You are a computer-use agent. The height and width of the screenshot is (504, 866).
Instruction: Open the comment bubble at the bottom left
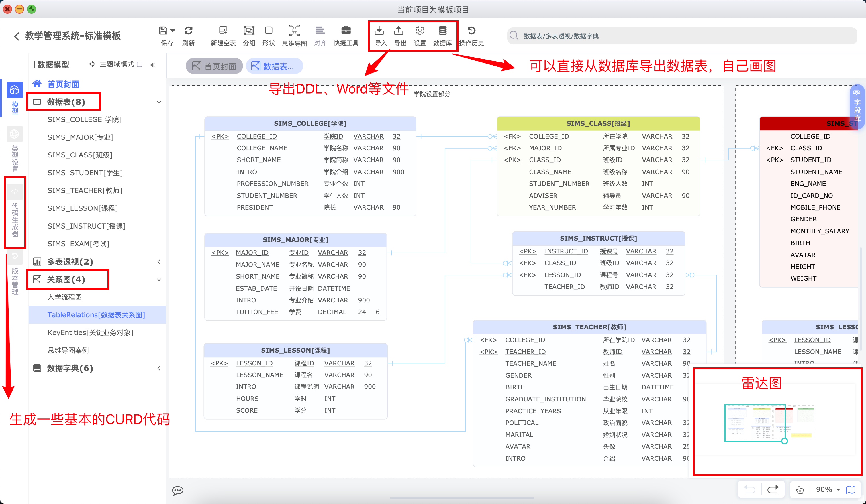click(178, 490)
